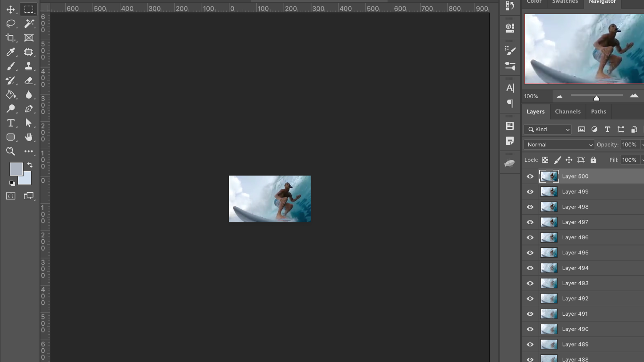Select the Hand tool
Screen dimensions: 644x362
click(x=29, y=137)
